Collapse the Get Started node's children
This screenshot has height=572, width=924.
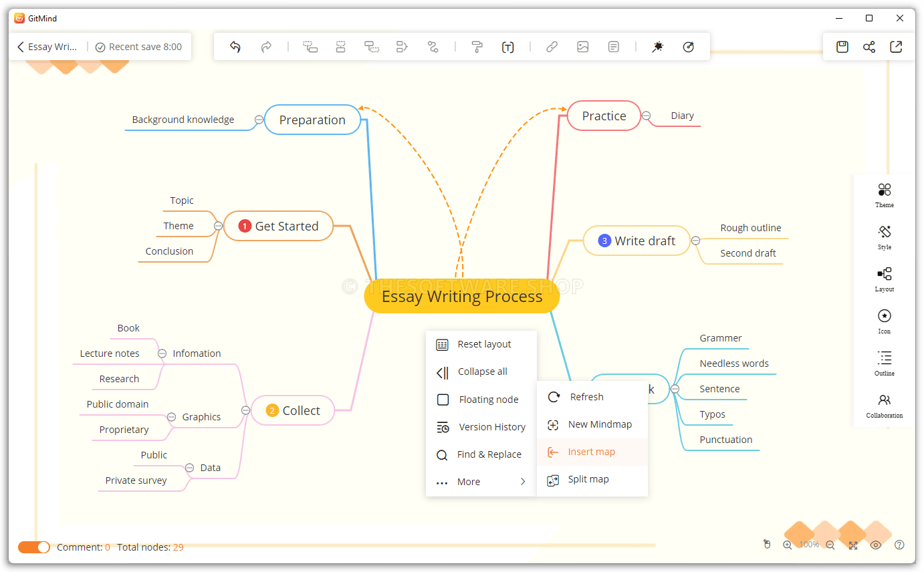point(218,226)
